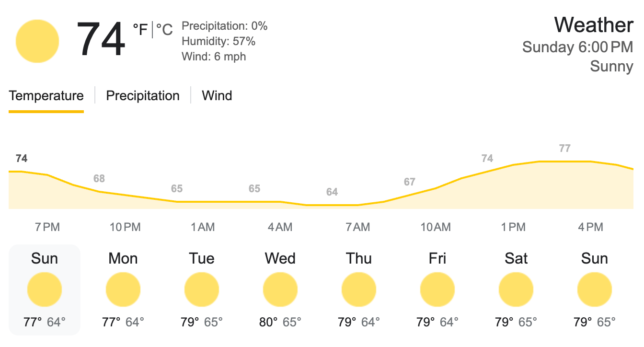Image resolution: width=644 pixels, height=347 pixels.
Task: Choose the Wed day label
Action: point(280,259)
